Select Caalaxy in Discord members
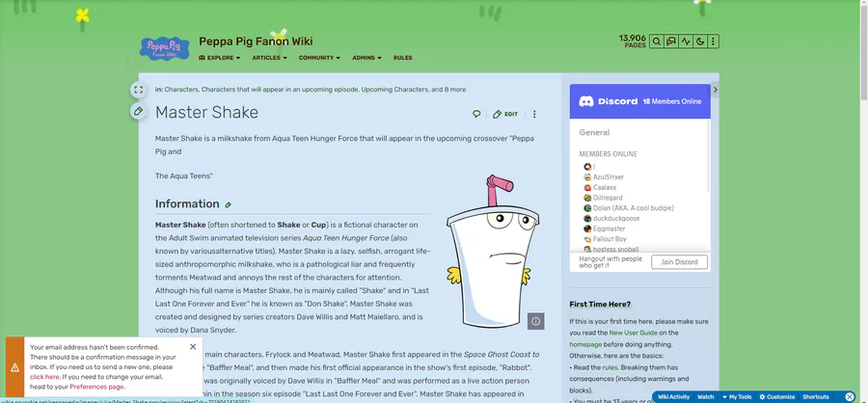 pos(600,188)
